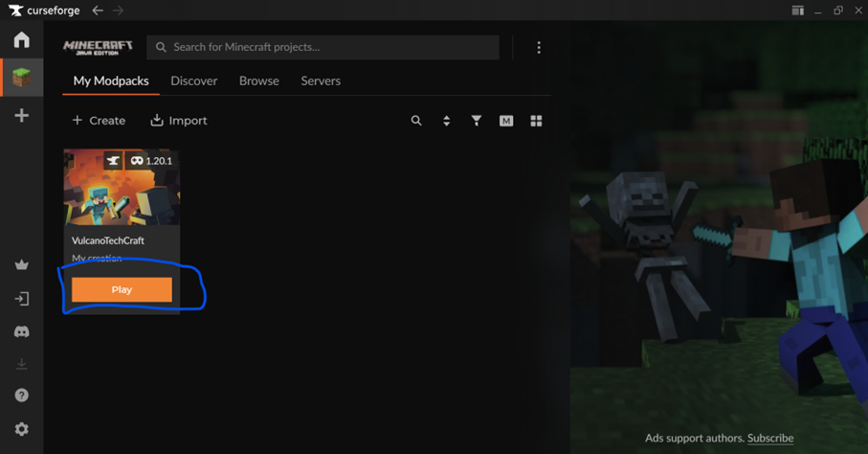This screenshot has width=868, height=454.
Task: Click Play on VulcanoTechCraft
Action: pos(122,290)
